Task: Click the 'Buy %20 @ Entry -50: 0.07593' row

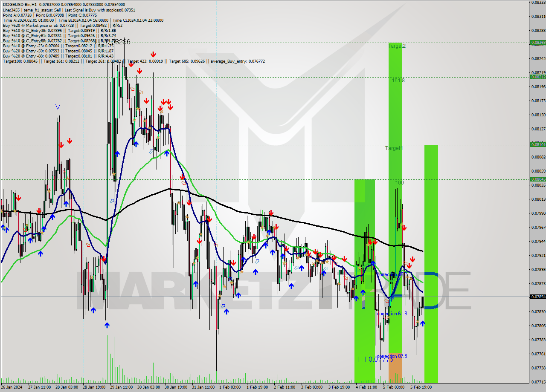Action: pyautogui.click(x=58, y=51)
